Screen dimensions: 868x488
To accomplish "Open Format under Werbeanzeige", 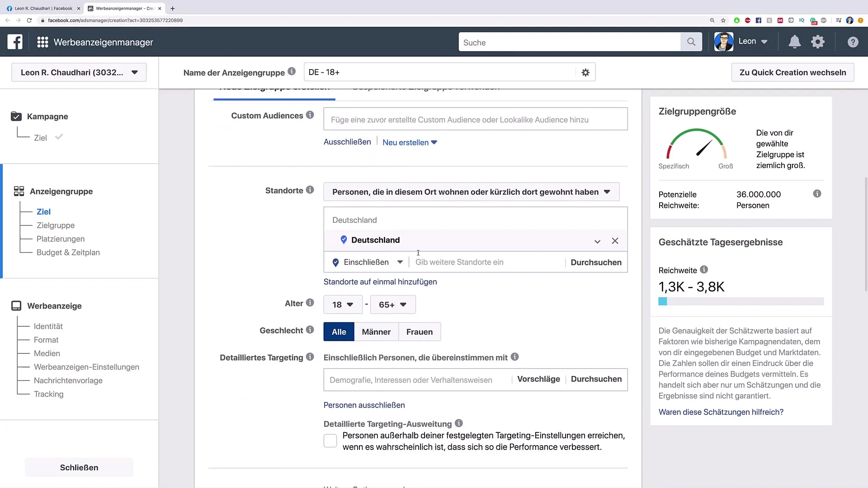I will (46, 340).
